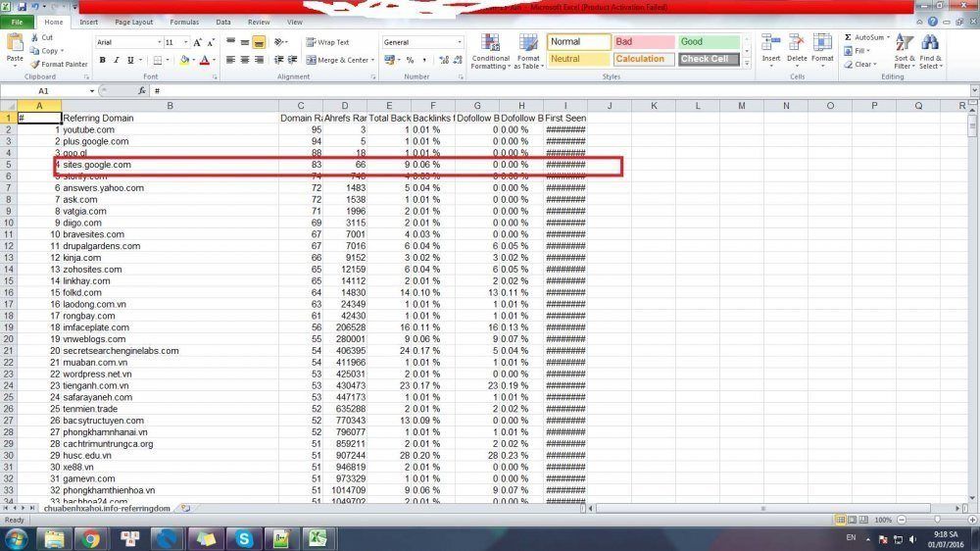Click the Format cells icon

click(x=822, y=43)
